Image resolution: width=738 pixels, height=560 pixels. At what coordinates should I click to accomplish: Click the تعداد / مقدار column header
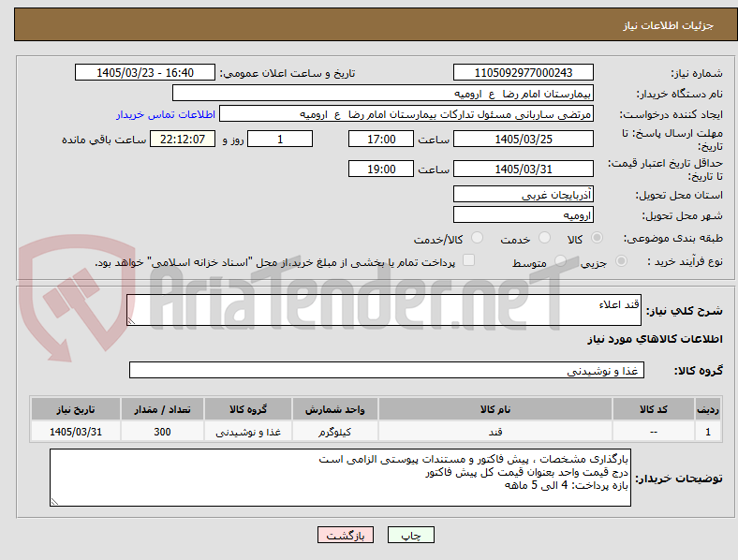pyautogui.click(x=162, y=409)
